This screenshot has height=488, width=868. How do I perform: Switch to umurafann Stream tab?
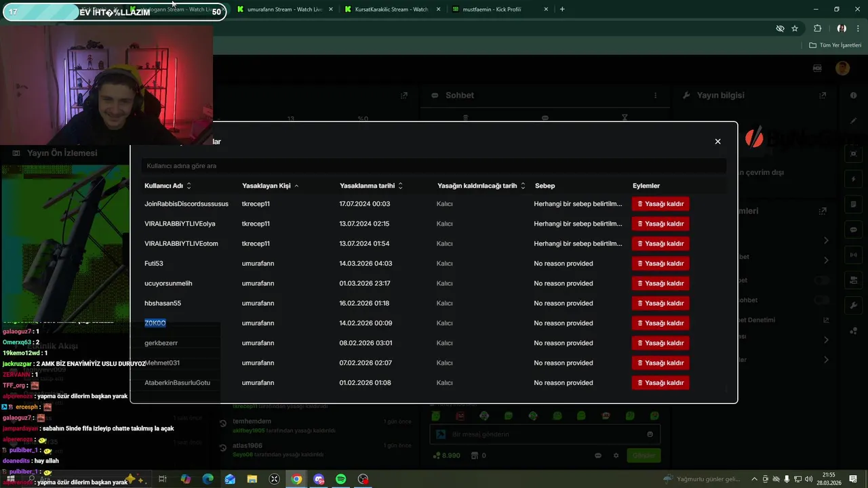click(283, 9)
